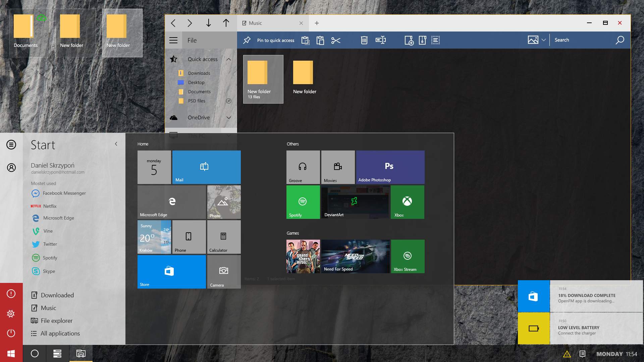The width and height of the screenshot is (644, 362).
Task: Add a new tab with plus button
Action: (x=317, y=23)
